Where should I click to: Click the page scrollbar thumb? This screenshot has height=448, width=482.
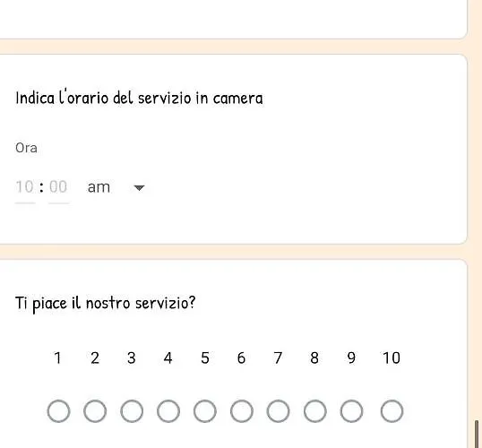[477, 435]
